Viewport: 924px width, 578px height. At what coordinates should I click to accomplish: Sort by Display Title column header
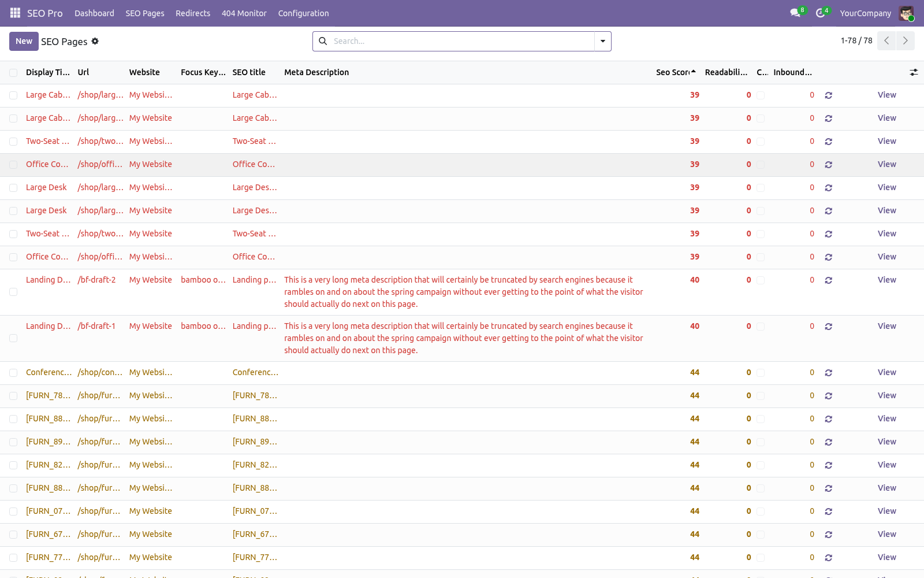click(48, 72)
